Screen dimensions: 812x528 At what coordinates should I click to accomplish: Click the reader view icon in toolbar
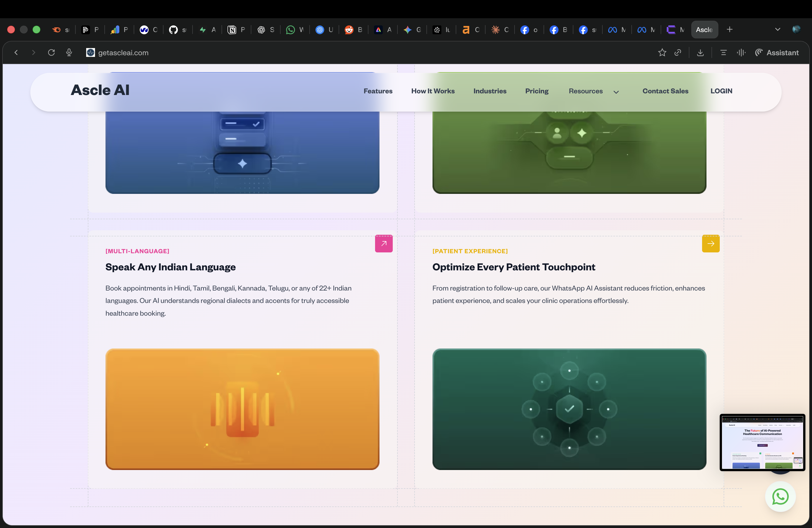tap(723, 52)
